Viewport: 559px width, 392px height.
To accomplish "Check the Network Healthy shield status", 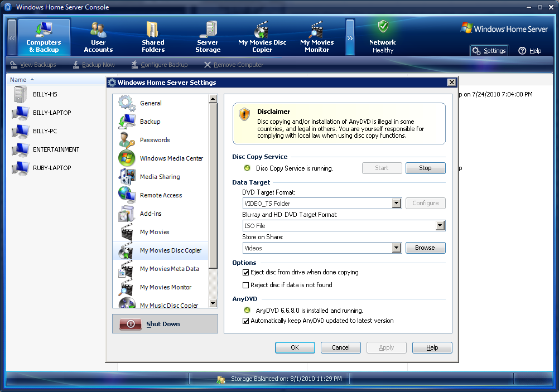I will [x=383, y=27].
